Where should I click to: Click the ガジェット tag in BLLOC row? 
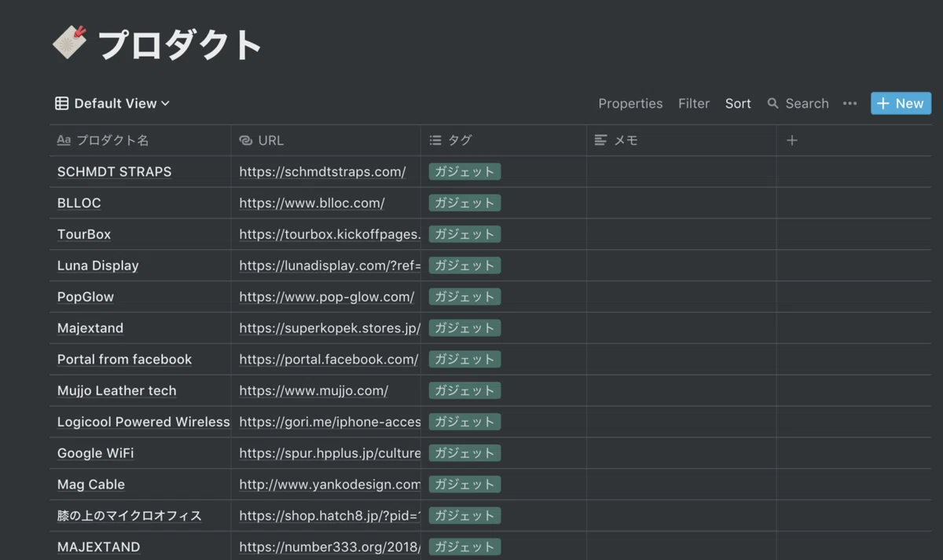[x=464, y=203]
